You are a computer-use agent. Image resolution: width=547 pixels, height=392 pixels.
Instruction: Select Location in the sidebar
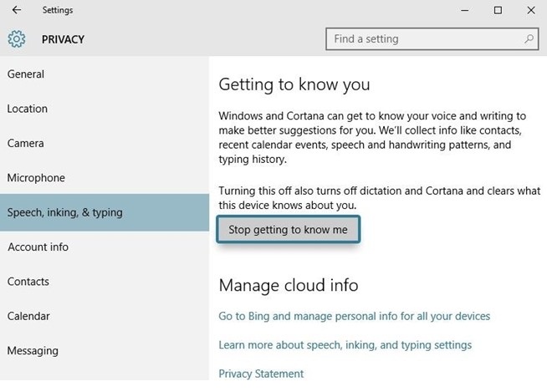pyautogui.click(x=28, y=109)
